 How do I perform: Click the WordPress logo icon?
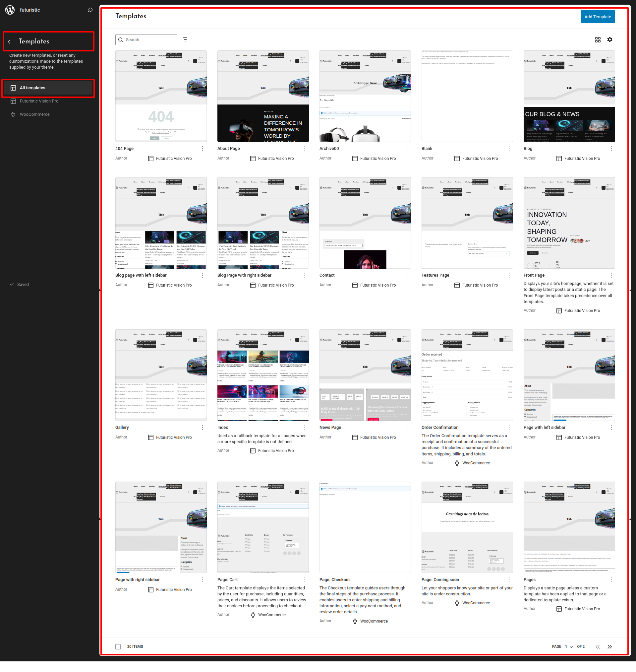[x=10, y=10]
